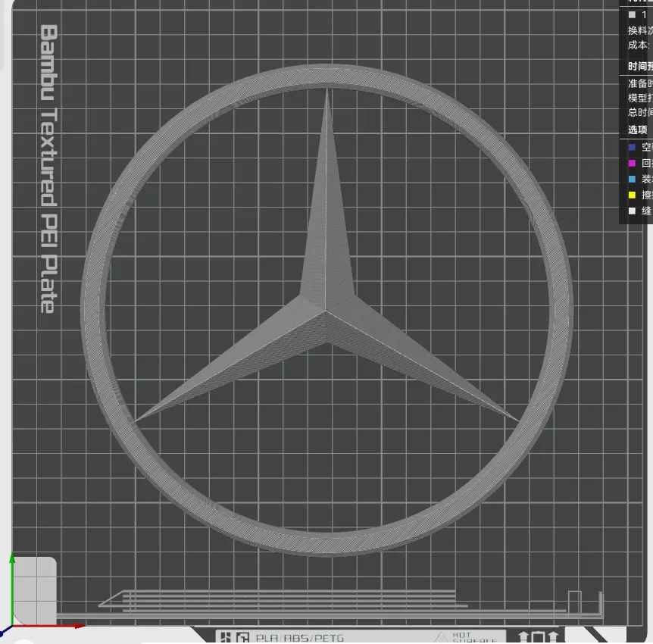
Task: Click the 准备时 preparation time row
Action: 640,83
